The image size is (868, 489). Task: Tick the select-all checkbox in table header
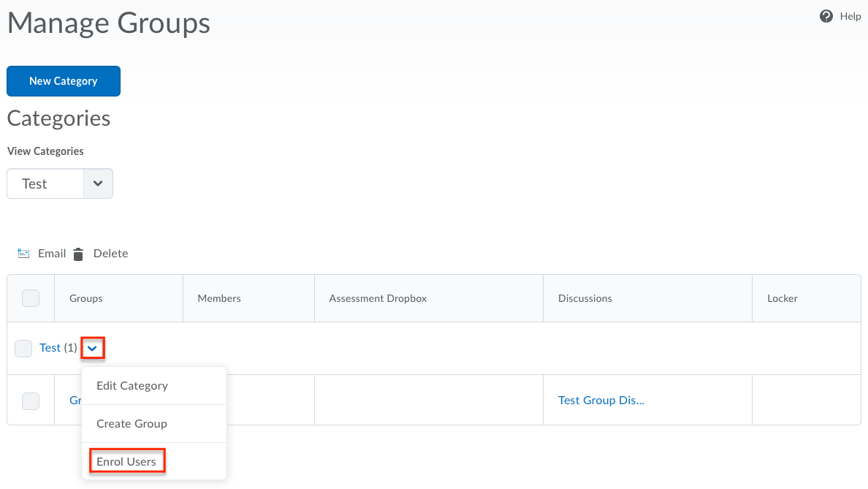31,298
